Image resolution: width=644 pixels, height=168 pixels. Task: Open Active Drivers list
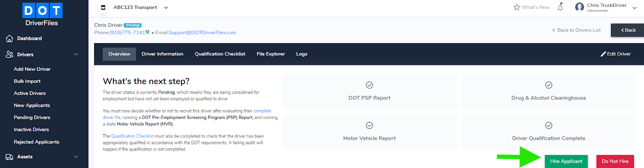tap(30, 93)
